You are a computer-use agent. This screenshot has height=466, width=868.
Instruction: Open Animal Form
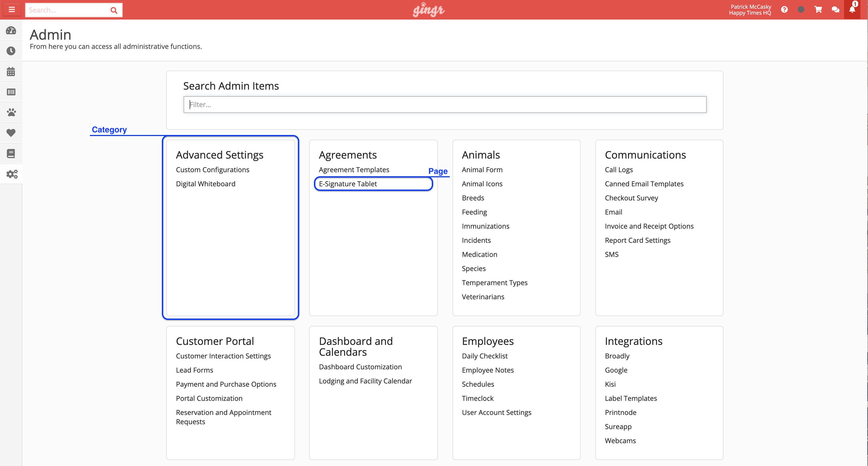click(x=482, y=170)
